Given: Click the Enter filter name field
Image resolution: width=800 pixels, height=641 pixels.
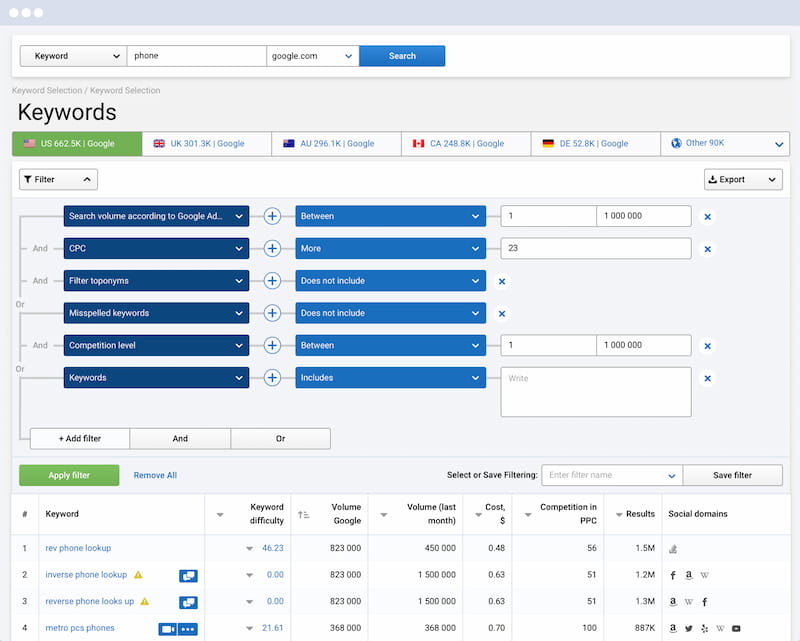Looking at the screenshot, I should pyautogui.click(x=603, y=475).
